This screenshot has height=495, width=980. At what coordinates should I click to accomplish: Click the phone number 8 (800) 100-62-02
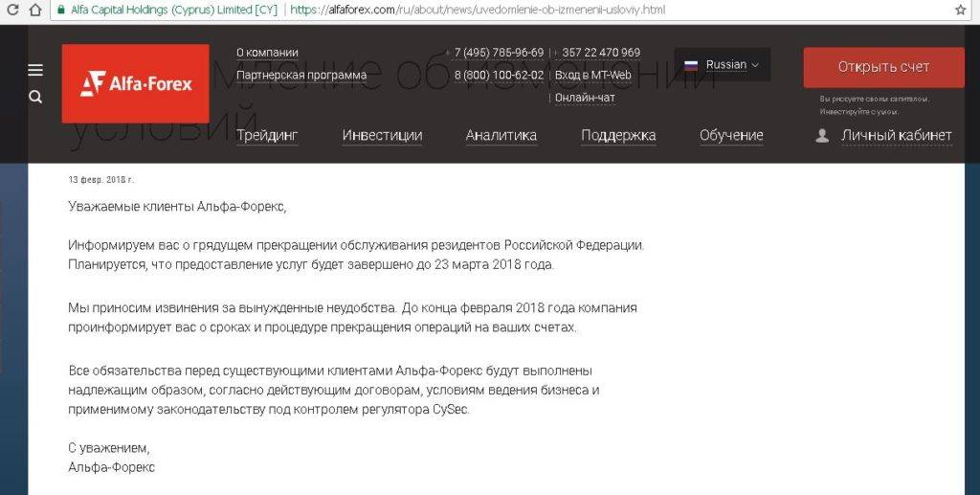tap(499, 75)
